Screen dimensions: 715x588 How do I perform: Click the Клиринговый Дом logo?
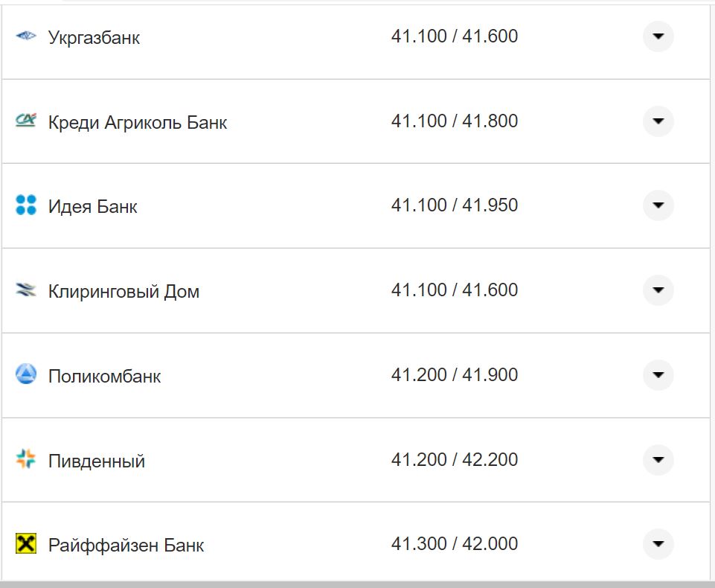26,290
